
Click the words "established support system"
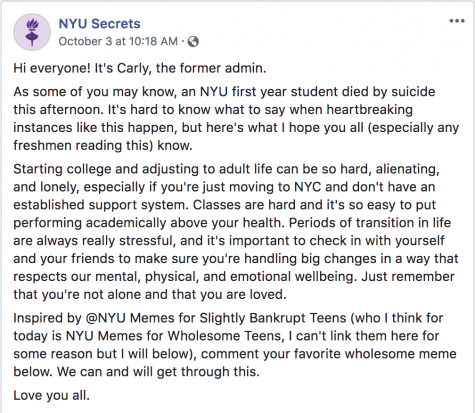coord(99,205)
